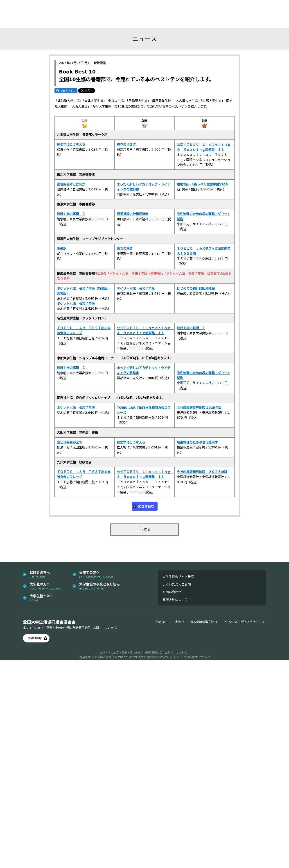Open TOEIC L&Rテスト文法問題でる1000問 link
The height and width of the screenshot is (868, 289).
203,251
